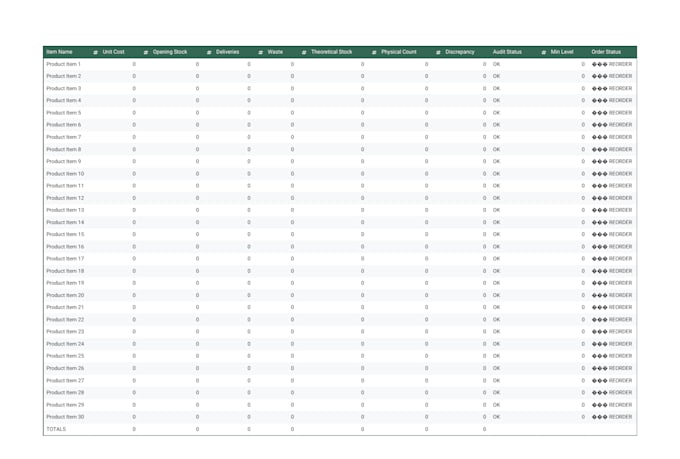Screen dimensions: 680x459
Task: Click the REORDER status in Product Item 11 row
Action: coord(612,186)
